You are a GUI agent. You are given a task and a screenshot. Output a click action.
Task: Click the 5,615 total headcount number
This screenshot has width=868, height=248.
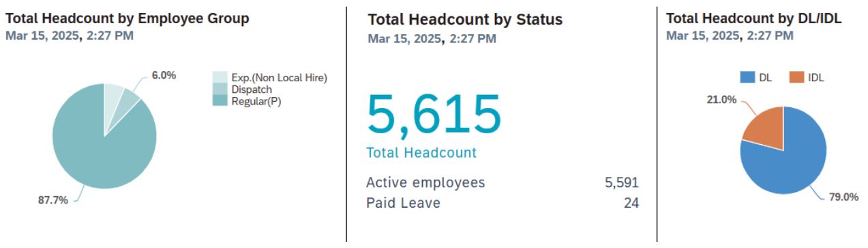(x=434, y=113)
